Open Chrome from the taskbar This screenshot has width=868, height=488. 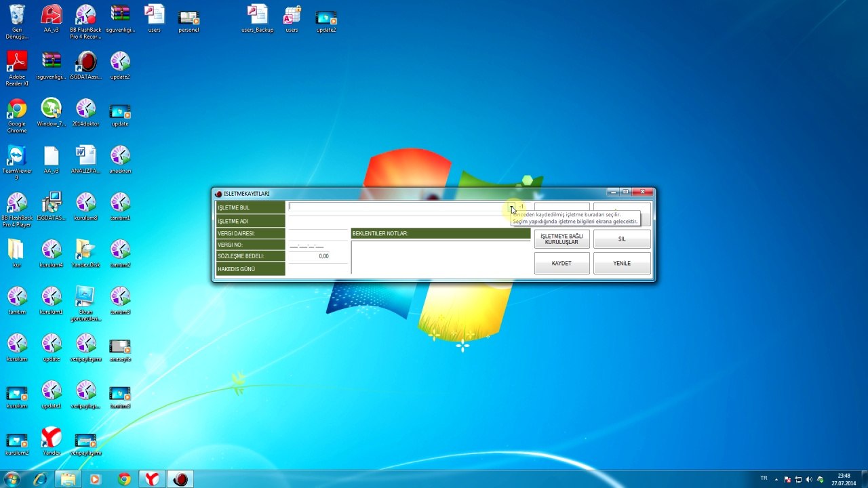[124, 479]
